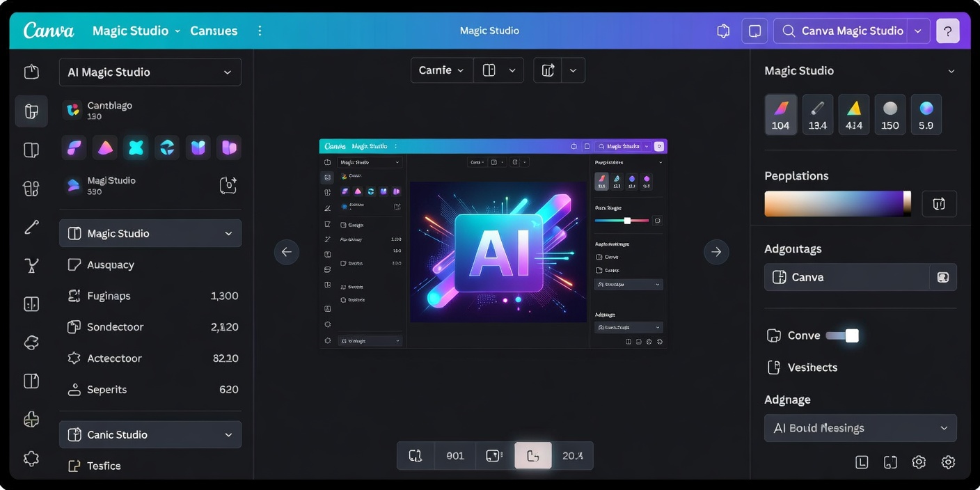
Task: Go to next slide arrow
Action: [x=716, y=252]
